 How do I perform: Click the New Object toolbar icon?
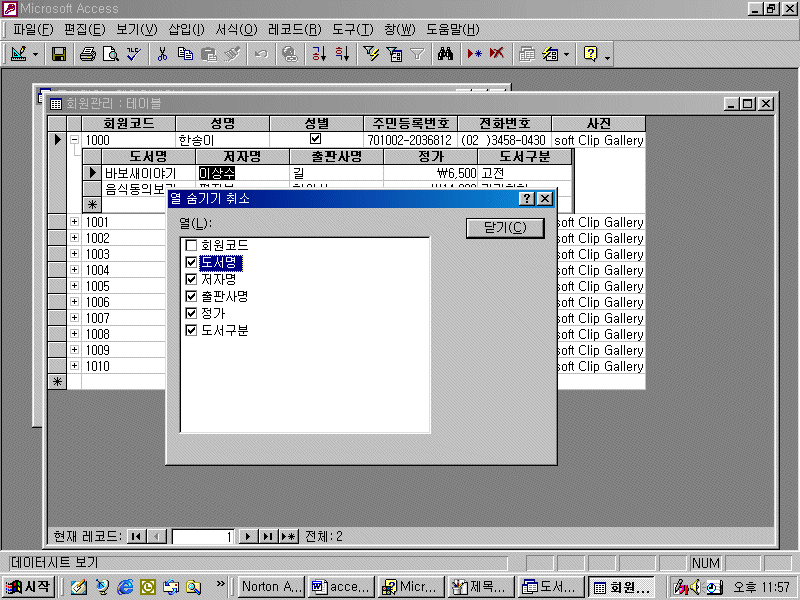550,54
